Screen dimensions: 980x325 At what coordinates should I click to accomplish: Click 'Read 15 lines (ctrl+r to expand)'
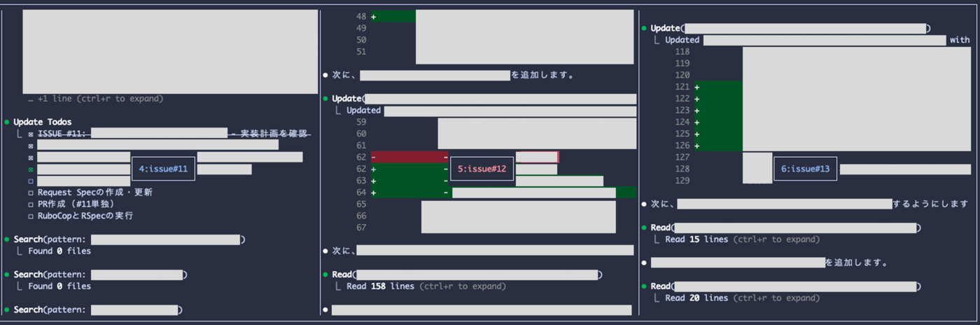click(x=741, y=240)
